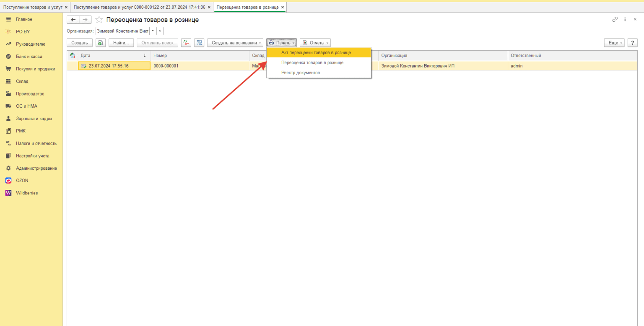Open the vertical three-dots menu
Screen dimensions: 644x326
625,19
